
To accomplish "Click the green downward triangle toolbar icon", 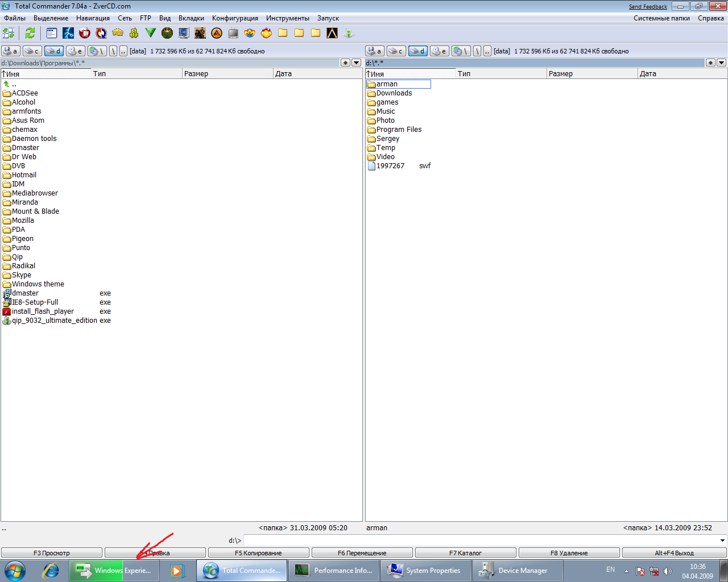I will [x=151, y=33].
